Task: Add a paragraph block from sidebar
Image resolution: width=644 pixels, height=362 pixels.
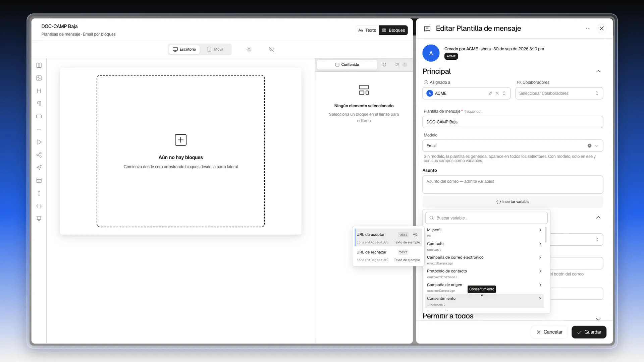Action: click(x=39, y=104)
